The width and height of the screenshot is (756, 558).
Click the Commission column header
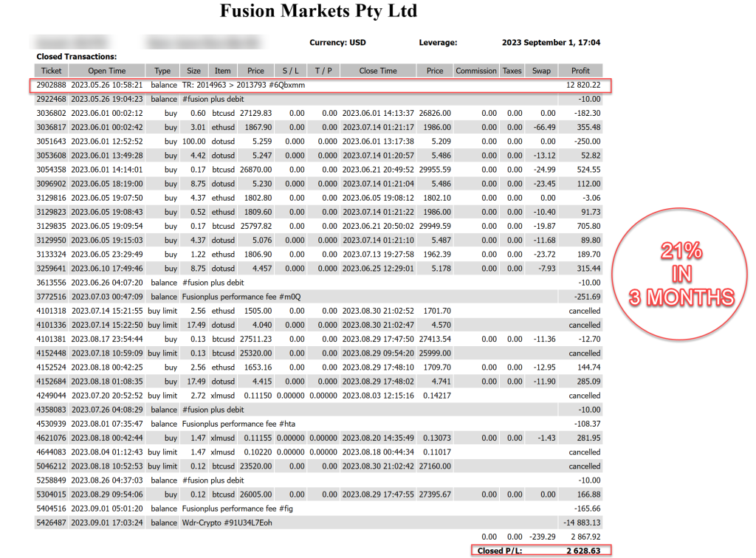point(476,71)
